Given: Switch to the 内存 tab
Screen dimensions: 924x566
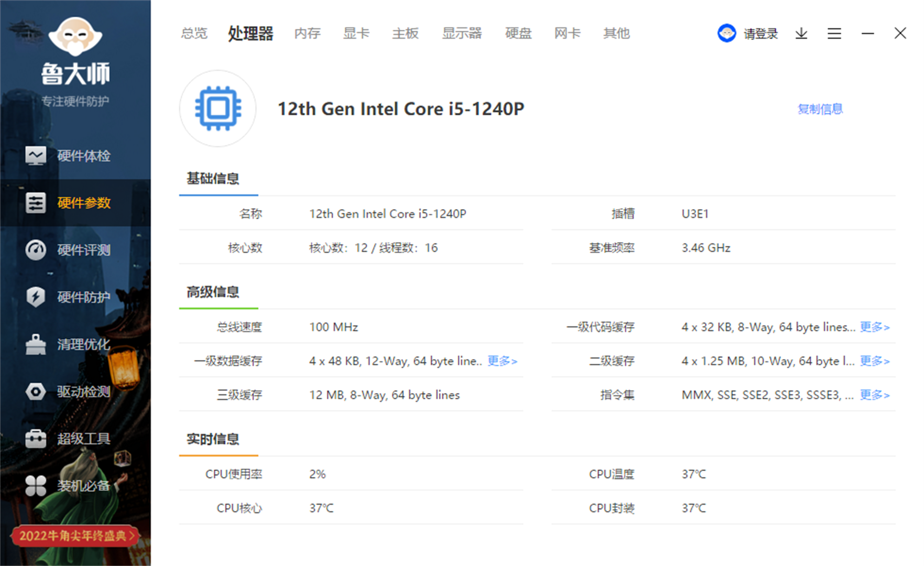Looking at the screenshot, I should pyautogui.click(x=307, y=34).
